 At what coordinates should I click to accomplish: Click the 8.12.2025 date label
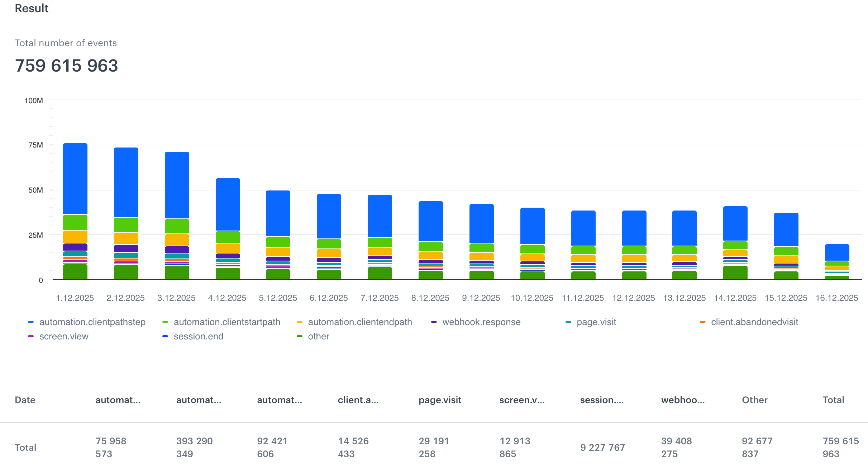431,298
